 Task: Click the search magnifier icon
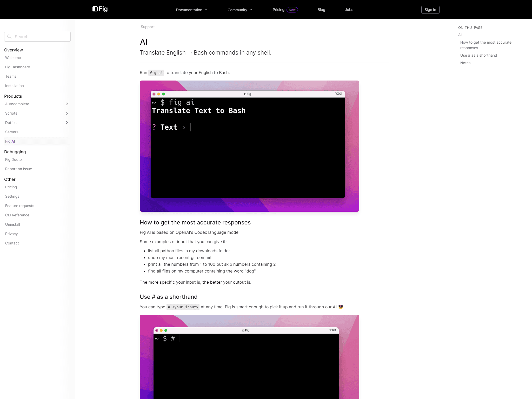point(9,37)
